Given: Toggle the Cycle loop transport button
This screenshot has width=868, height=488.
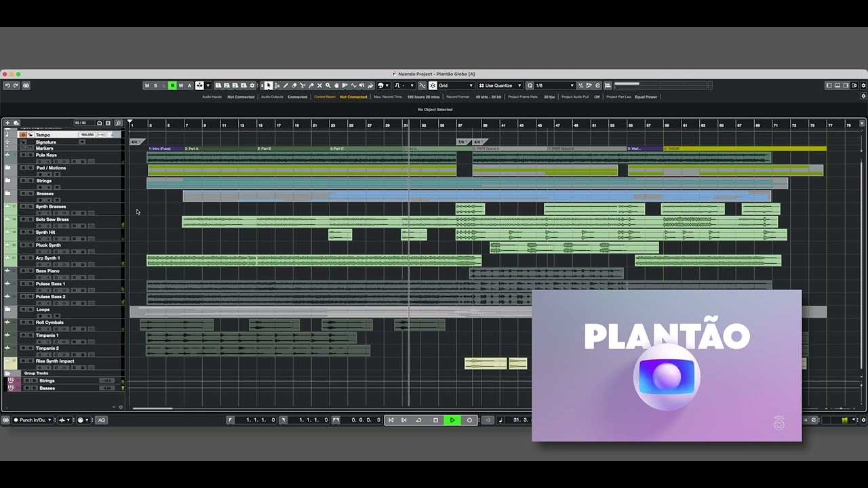Looking at the screenshot, I should coord(418,420).
